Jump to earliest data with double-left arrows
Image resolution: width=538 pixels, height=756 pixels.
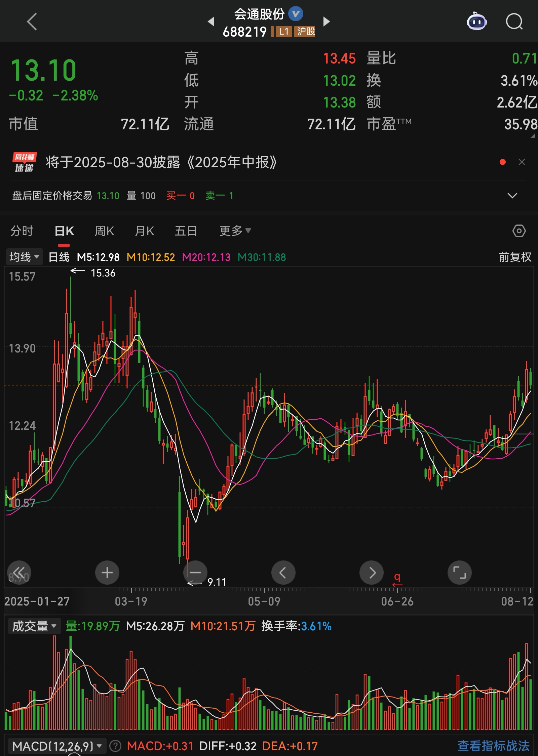[19, 573]
